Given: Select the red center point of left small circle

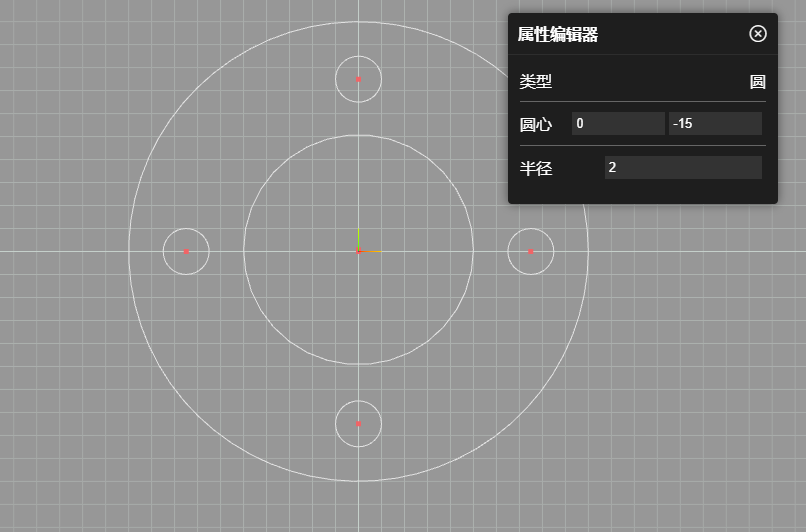Looking at the screenshot, I should click(x=186, y=251).
